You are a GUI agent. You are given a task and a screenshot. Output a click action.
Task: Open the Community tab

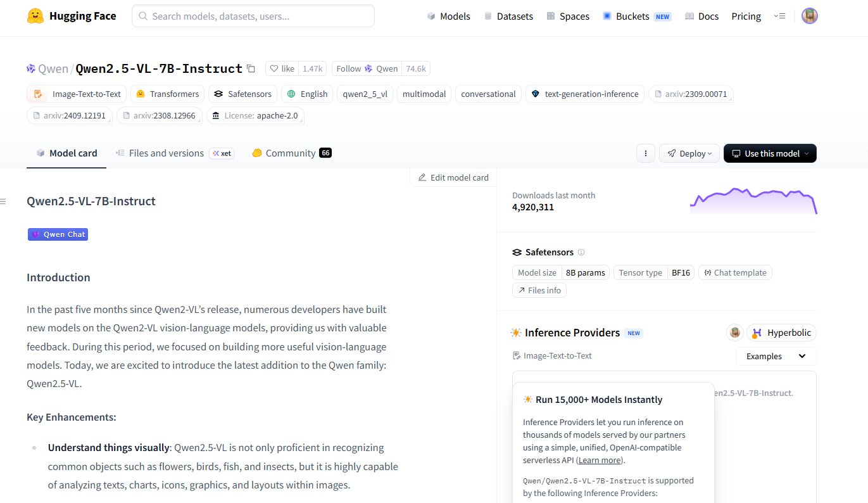(290, 153)
